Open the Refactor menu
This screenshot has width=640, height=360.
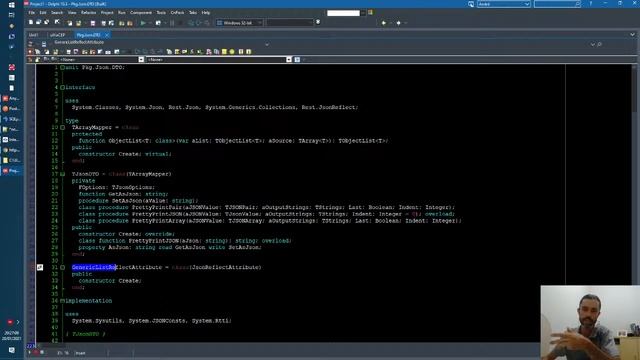[x=88, y=13]
